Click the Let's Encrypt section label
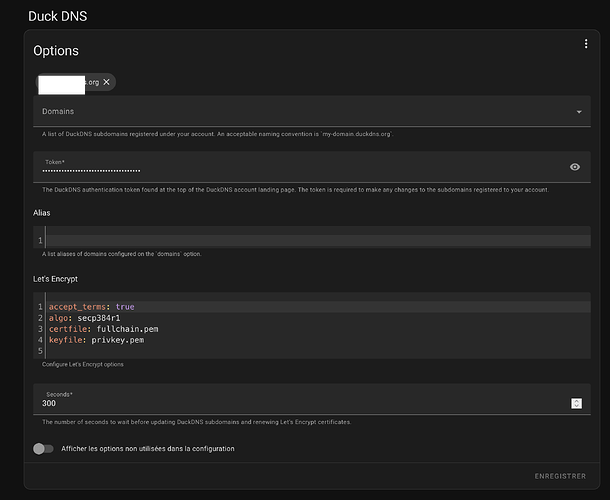610x500 pixels. (x=55, y=279)
